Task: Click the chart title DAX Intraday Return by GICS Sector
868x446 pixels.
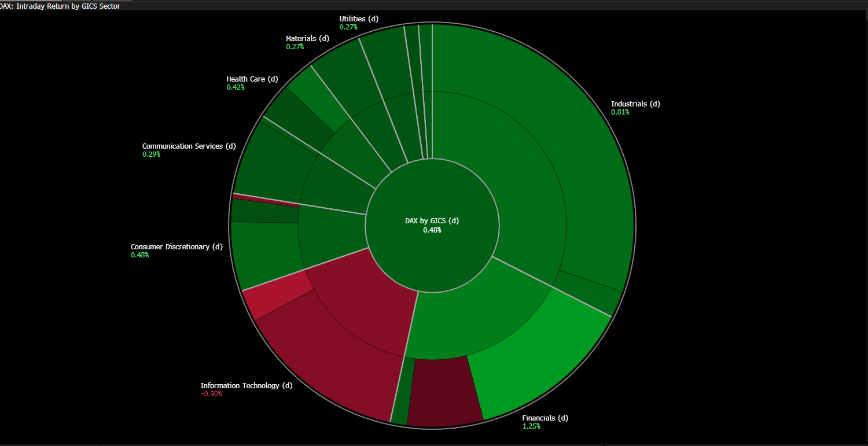Action: click(60, 6)
